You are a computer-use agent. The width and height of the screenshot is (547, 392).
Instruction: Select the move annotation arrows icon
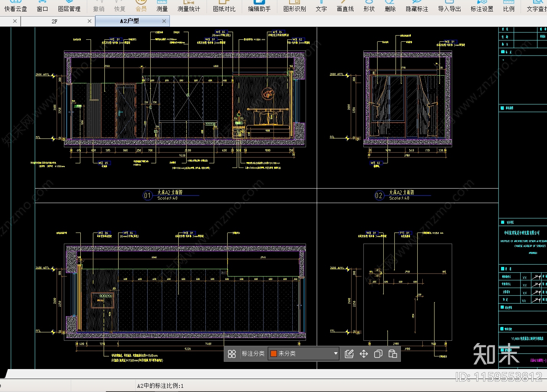click(364, 354)
